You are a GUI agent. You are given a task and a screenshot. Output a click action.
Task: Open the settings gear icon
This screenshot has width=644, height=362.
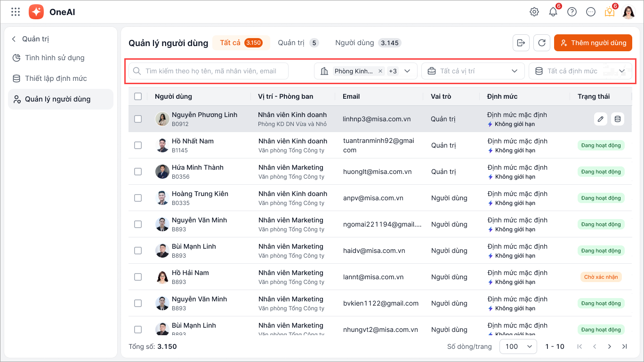pyautogui.click(x=534, y=12)
